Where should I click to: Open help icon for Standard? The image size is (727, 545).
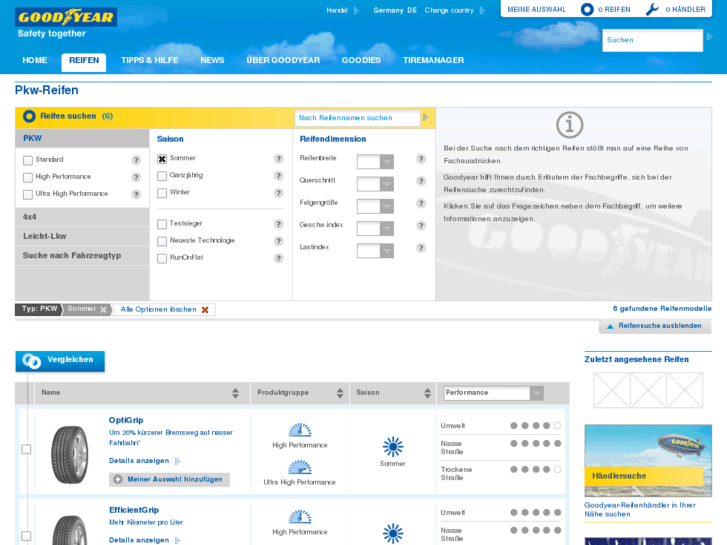[x=136, y=160]
